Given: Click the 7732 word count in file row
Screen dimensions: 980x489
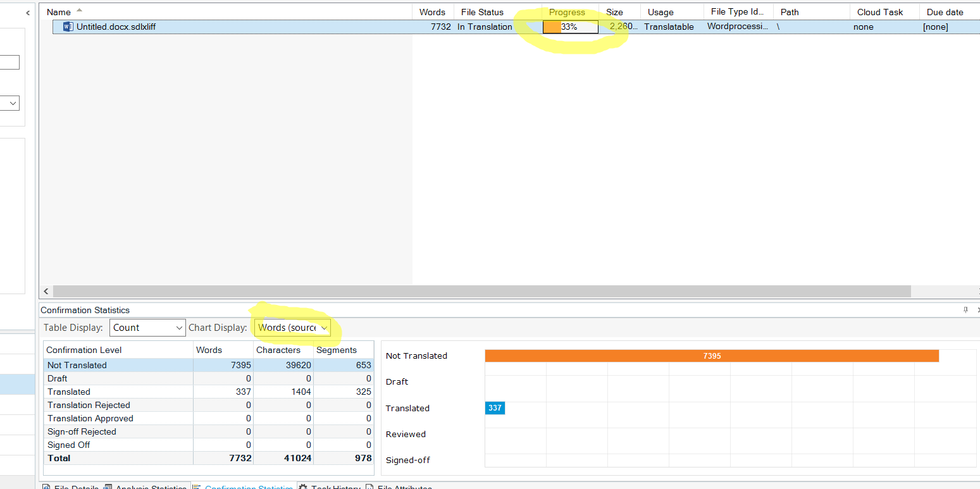Looking at the screenshot, I should [x=441, y=27].
